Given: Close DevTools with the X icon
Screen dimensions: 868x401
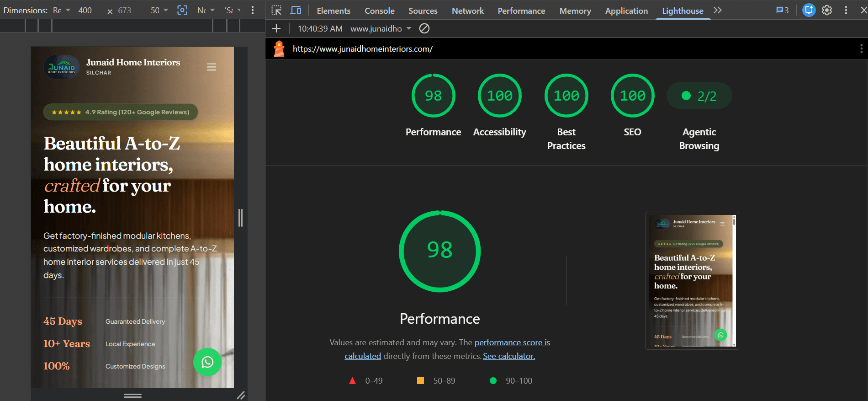Looking at the screenshot, I should (863, 10).
